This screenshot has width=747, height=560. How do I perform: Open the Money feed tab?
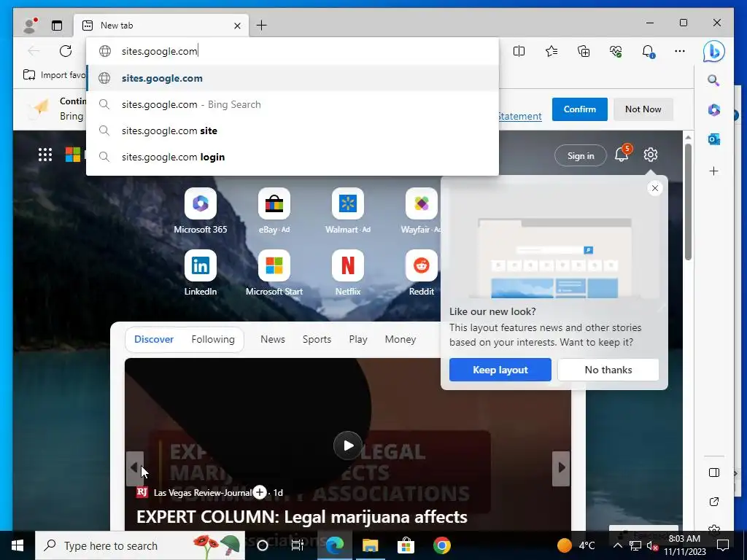[400, 339]
